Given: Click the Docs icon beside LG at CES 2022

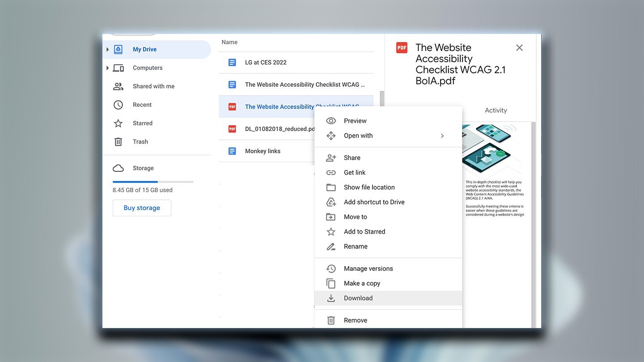Looking at the screenshot, I should click(x=232, y=62).
